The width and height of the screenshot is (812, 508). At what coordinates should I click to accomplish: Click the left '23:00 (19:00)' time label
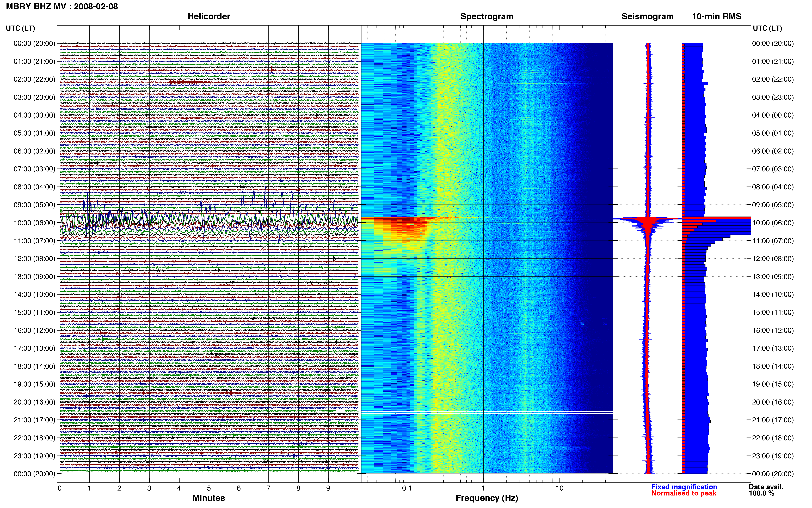pyautogui.click(x=34, y=456)
